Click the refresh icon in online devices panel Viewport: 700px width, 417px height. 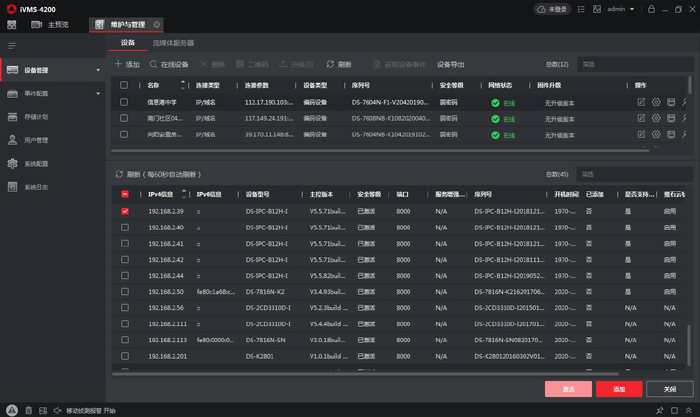120,174
